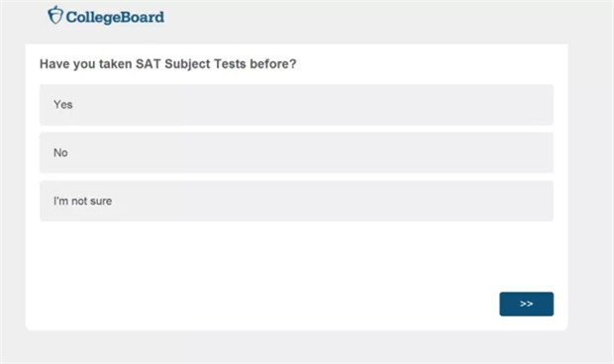Click the CollegeBoard acorn logo icon
This screenshot has height=364, width=614.
coord(55,15)
